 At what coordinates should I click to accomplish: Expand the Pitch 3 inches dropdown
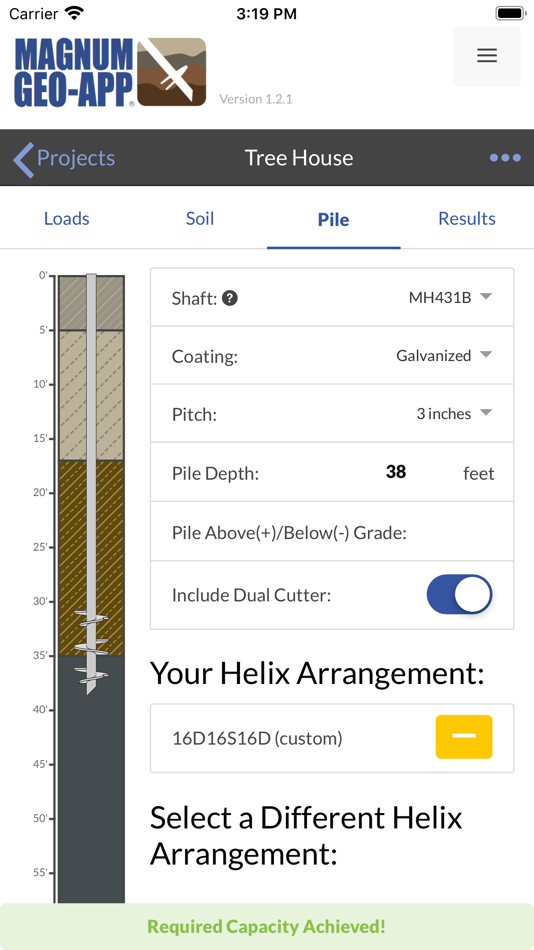click(x=453, y=414)
